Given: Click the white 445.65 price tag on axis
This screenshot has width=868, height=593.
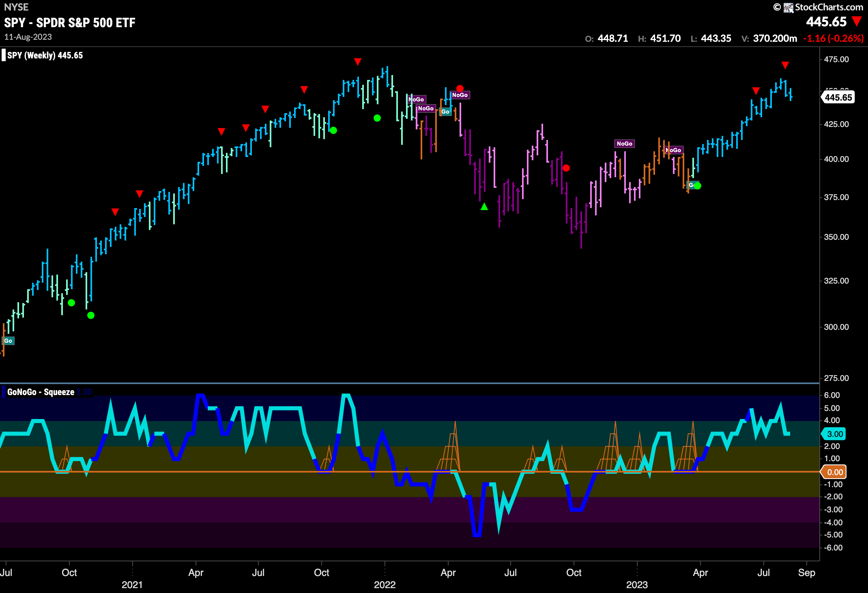Looking at the screenshot, I should (838, 97).
